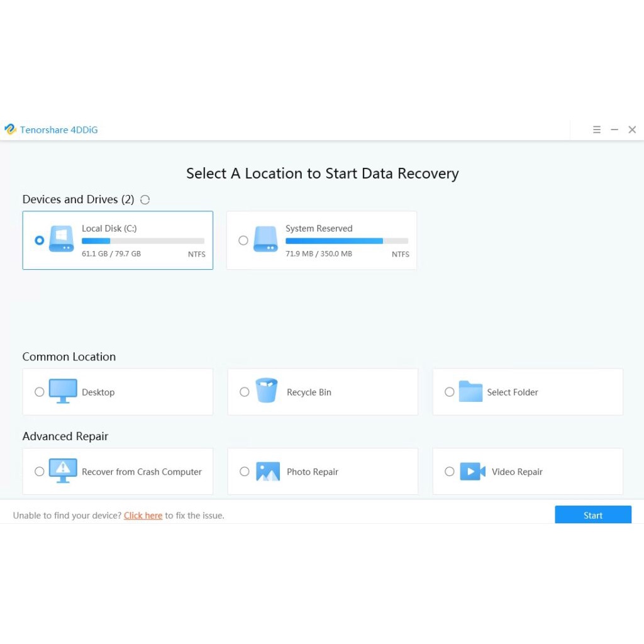644x644 pixels.
Task: Click the Local Disk (C:) drive icon
Action: click(x=62, y=240)
